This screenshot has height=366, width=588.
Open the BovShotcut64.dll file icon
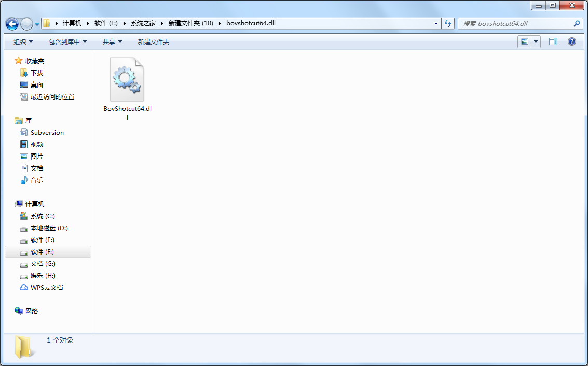pyautogui.click(x=127, y=80)
